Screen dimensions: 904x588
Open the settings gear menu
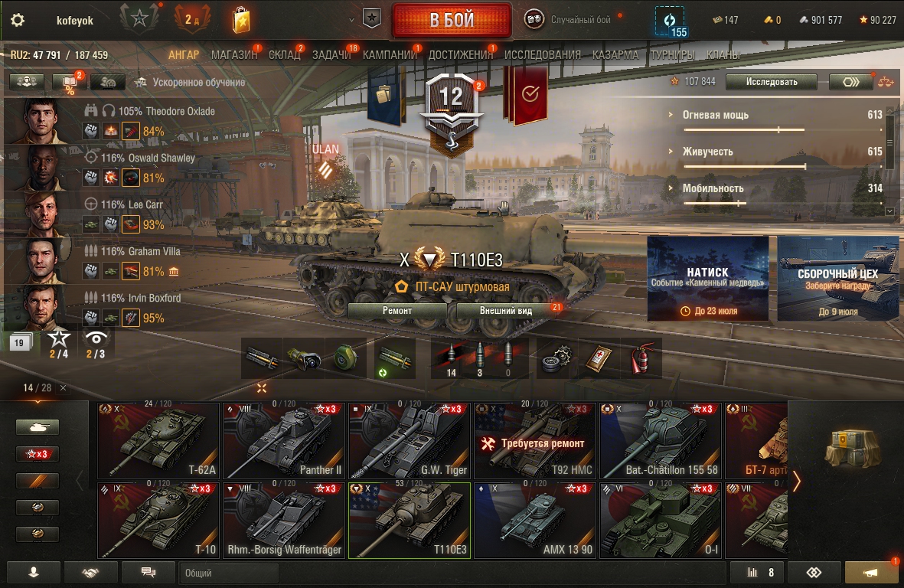(18, 20)
